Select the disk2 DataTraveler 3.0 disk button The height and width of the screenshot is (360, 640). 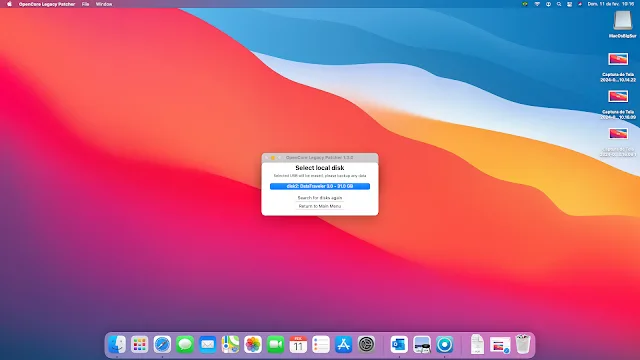click(x=320, y=186)
